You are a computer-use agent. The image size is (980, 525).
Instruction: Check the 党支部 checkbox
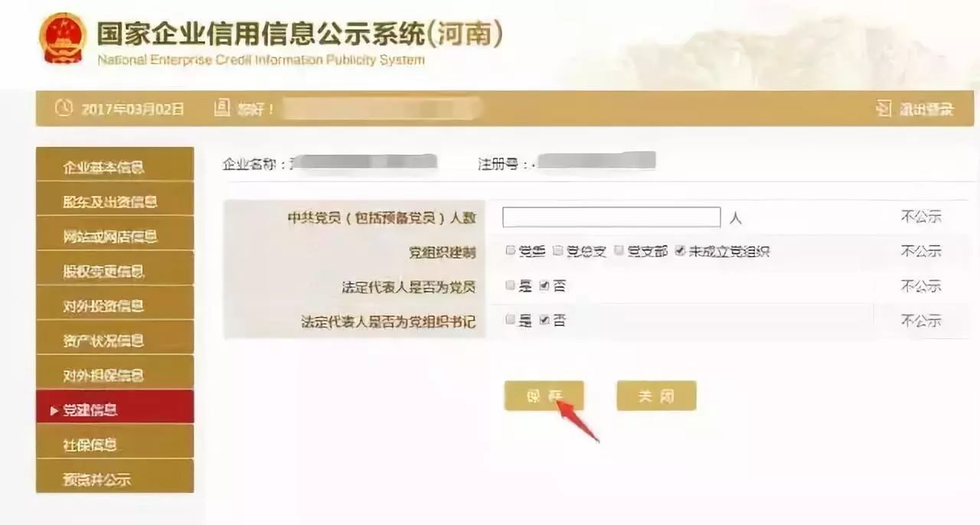click(619, 250)
